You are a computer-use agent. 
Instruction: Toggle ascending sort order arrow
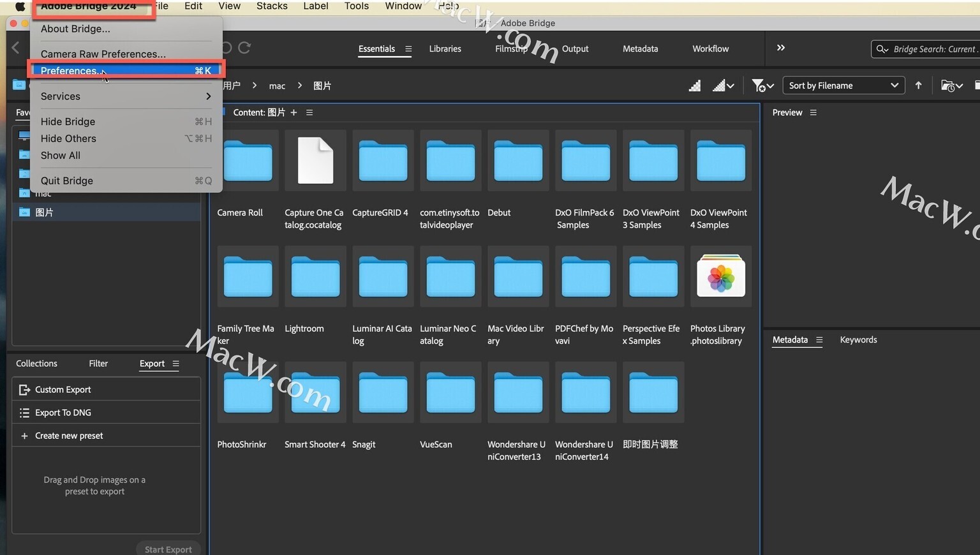pos(918,85)
